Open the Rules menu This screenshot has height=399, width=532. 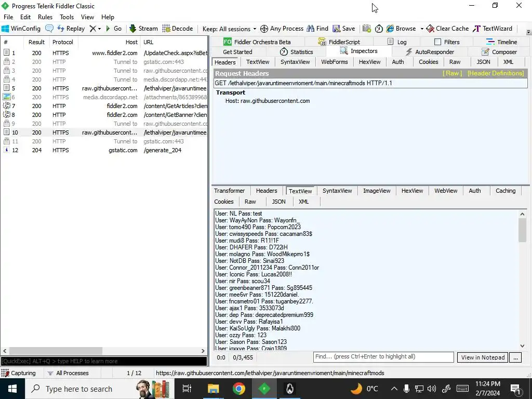45,17
